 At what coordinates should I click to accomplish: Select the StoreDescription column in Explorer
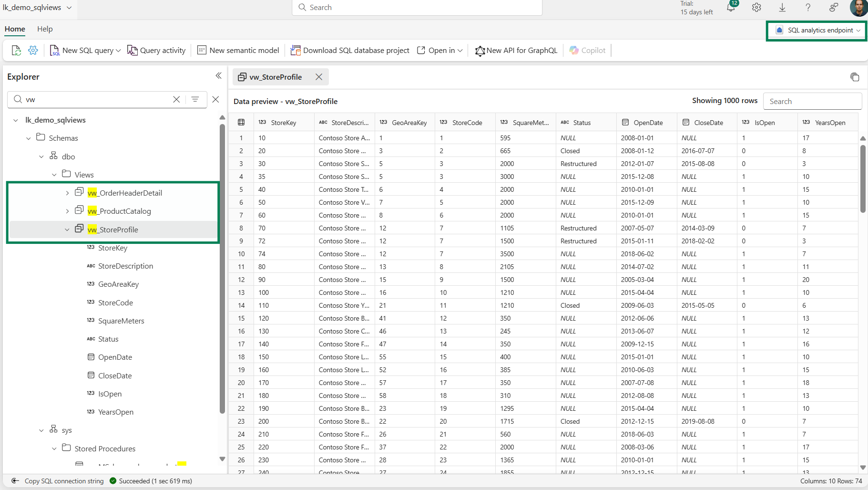coord(126,266)
